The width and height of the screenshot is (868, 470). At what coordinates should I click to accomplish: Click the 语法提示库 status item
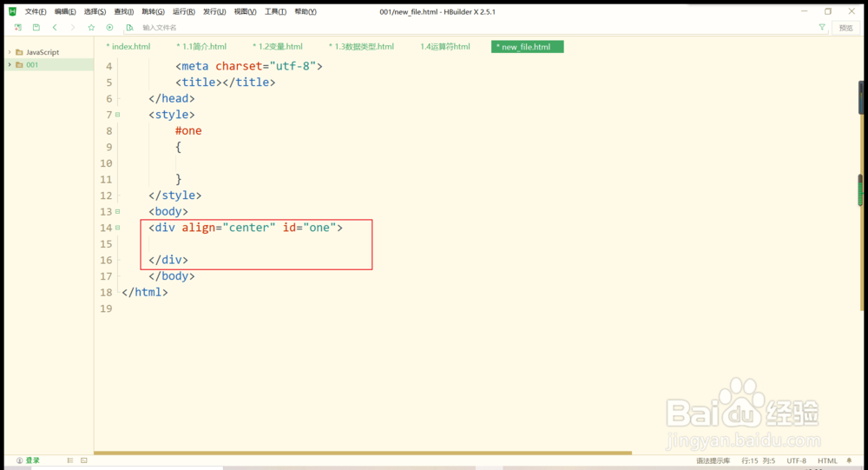(713, 460)
